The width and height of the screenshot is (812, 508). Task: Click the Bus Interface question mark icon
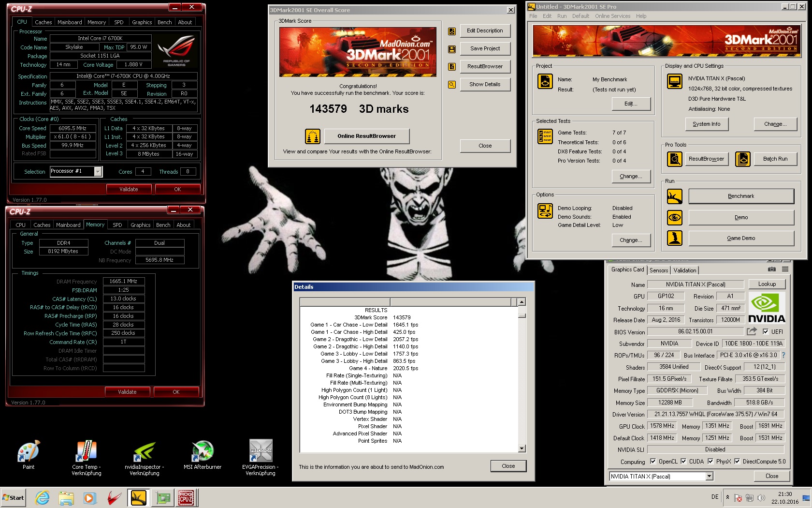[783, 355]
